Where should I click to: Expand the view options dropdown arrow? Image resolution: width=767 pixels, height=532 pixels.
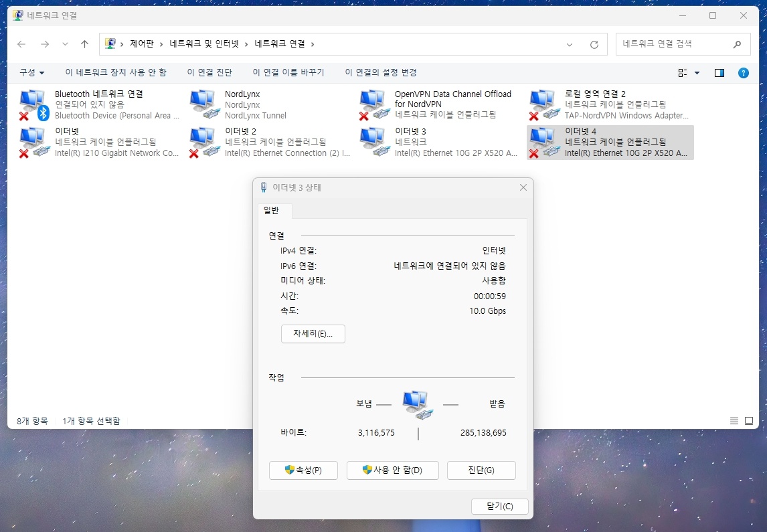(x=697, y=73)
